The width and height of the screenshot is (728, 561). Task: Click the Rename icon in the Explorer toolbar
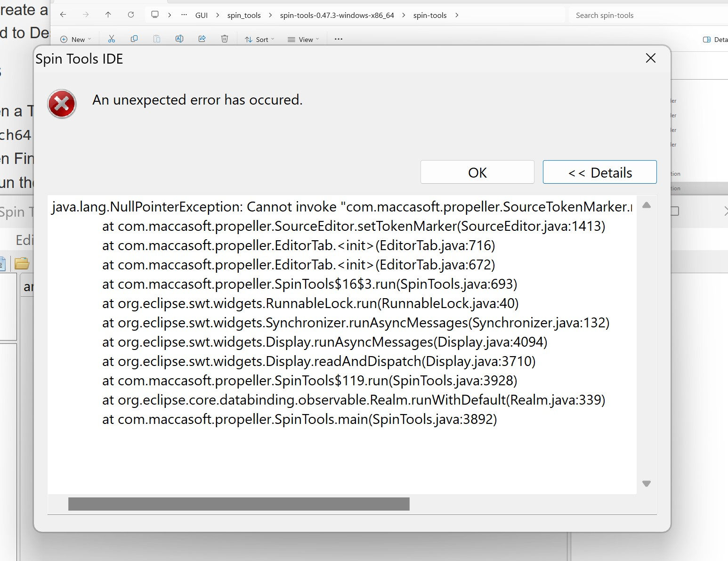[x=179, y=39]
